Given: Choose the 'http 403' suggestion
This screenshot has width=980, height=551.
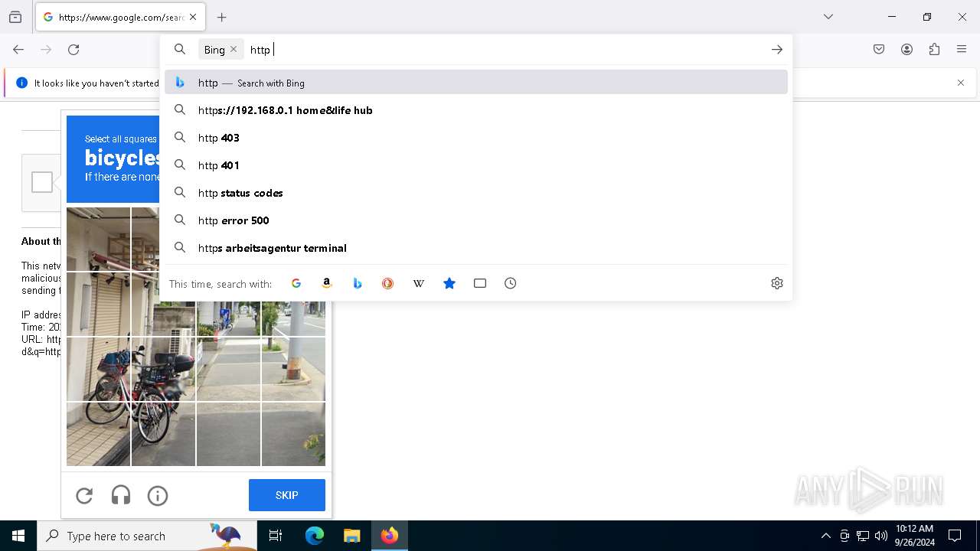Looking at the screenshot, I should click(476, 138).
